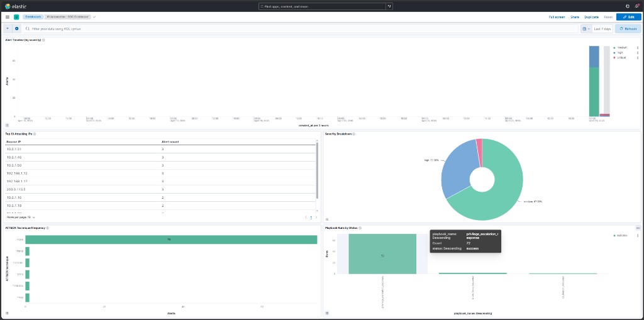
Task: Open Rows per page dropdown
Action: click(21, 217)
